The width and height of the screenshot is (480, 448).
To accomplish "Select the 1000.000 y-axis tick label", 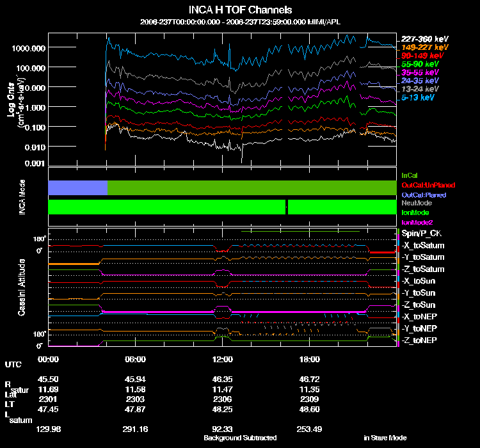I will coord(28,48).
